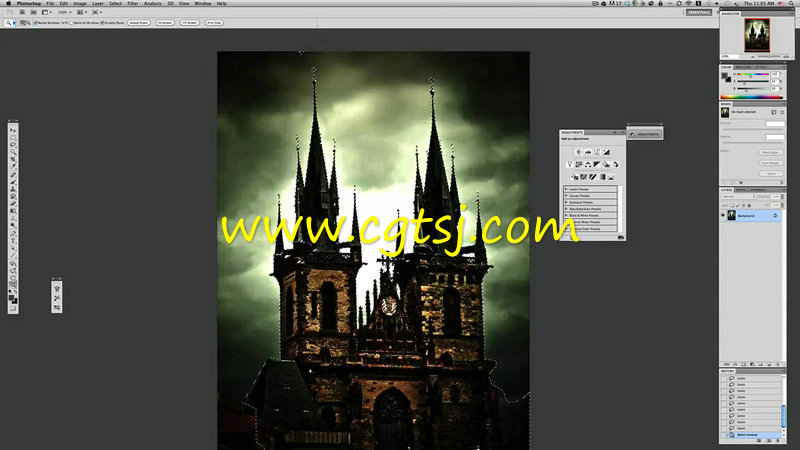Image resolution: width=800 pixels, height=450 pixels.
Task: Select the Zoom tool in the toolbox
Action: [13, 285]
